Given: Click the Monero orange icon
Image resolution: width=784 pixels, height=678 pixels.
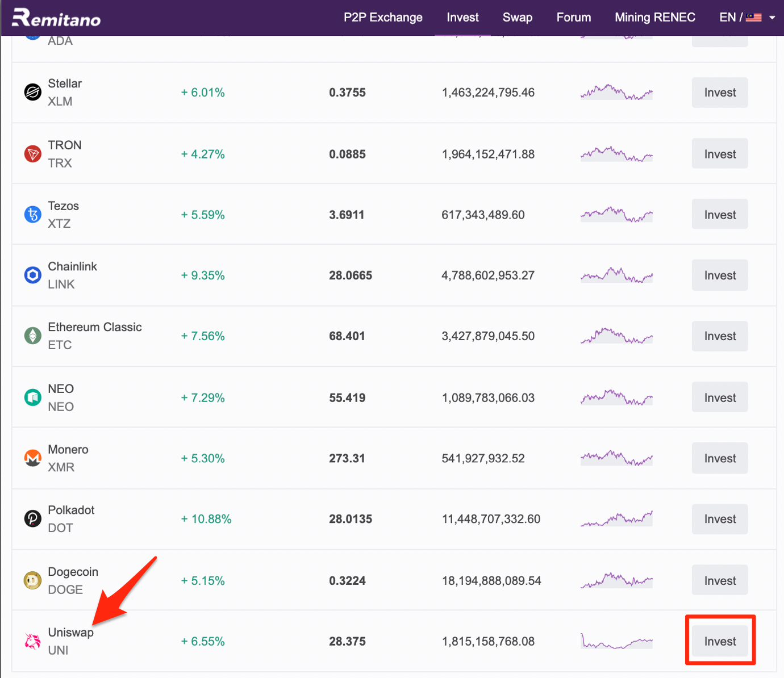Looking at the screenshot, I should (33, 458).
